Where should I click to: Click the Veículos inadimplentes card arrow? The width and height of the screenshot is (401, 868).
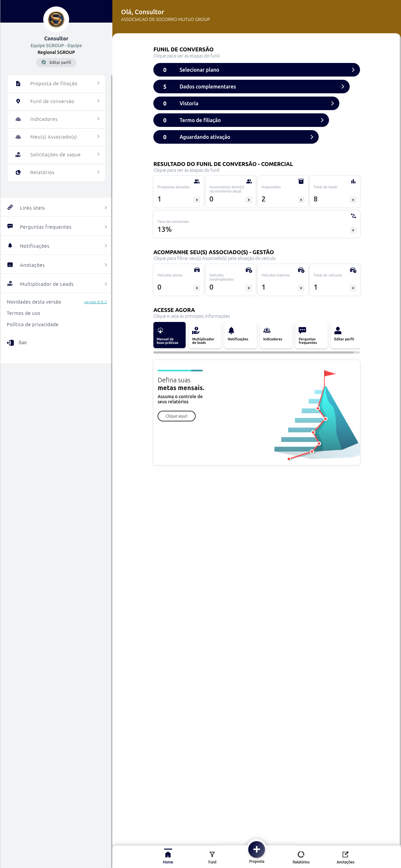249,288
